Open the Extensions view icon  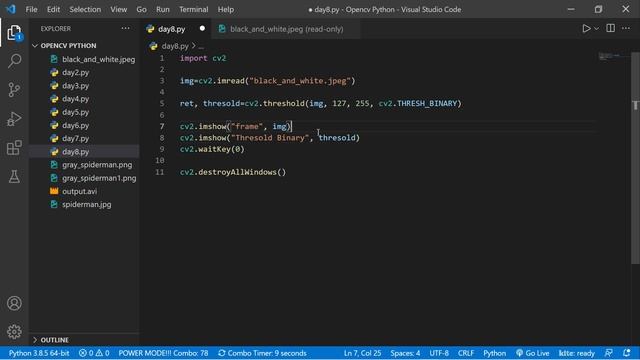click(14, 148)
